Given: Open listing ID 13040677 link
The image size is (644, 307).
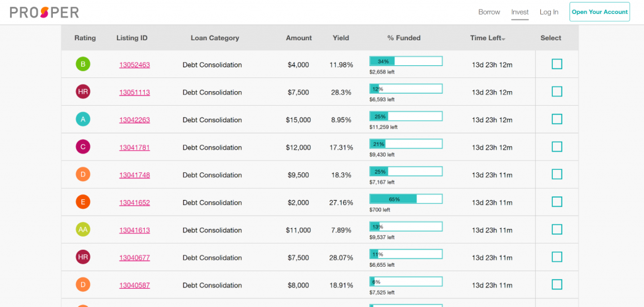Looking at the screenshot, I should (135, 258).
